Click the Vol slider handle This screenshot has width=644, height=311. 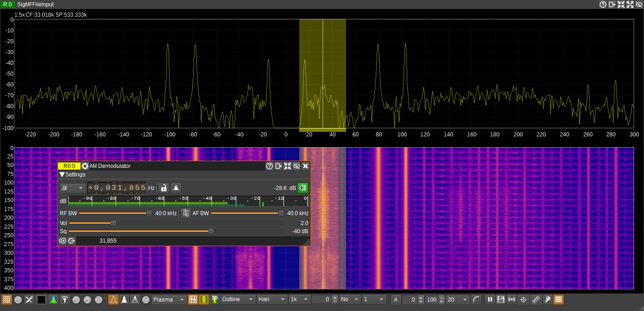(113, 223)
